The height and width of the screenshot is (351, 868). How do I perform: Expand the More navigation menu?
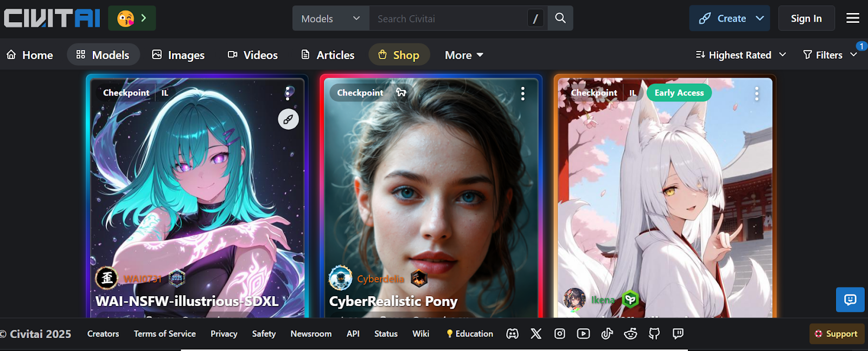[x=464, y=55]
